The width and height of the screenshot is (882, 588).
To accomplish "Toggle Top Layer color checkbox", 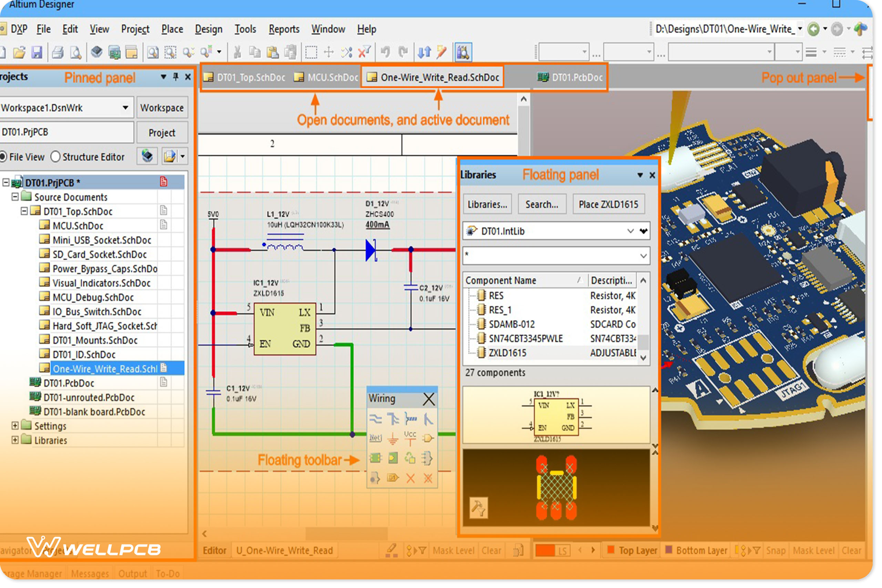I will pos(611,550).
